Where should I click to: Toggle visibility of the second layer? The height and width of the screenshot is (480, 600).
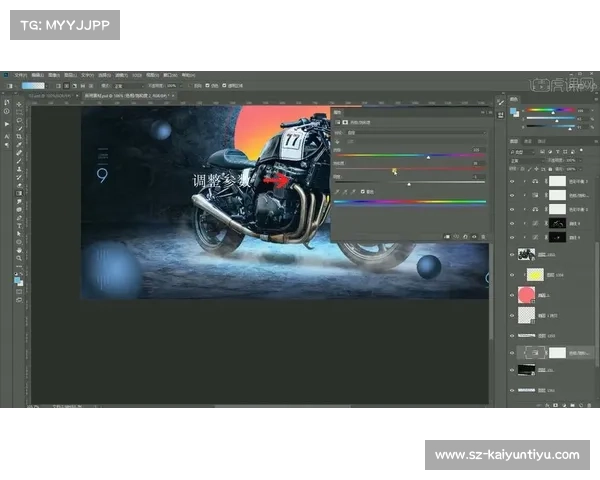coord(513,197)
